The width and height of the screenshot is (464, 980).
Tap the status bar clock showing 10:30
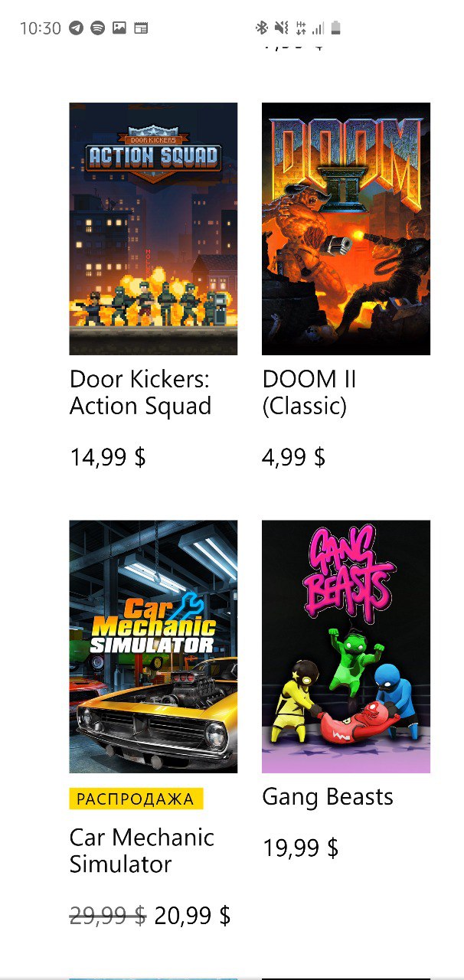point(41,28)
